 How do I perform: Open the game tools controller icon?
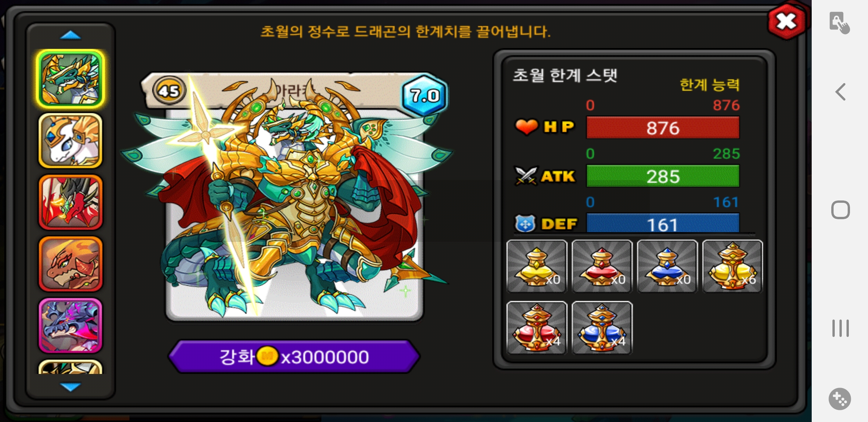840,399
